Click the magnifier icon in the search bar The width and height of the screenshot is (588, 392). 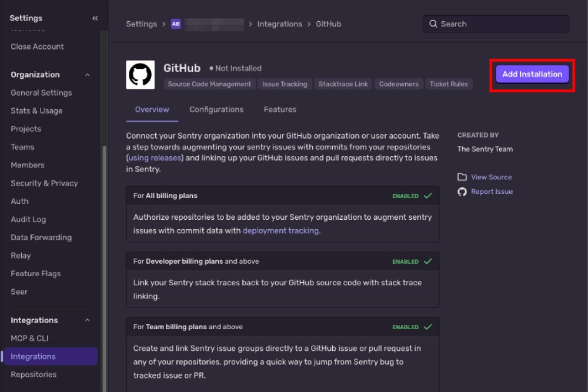[433, 24]
